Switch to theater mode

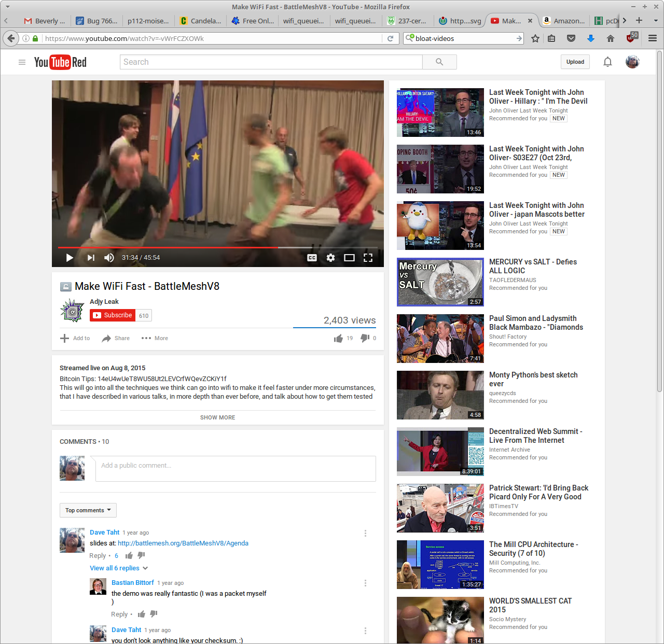(x=349, y=258)
